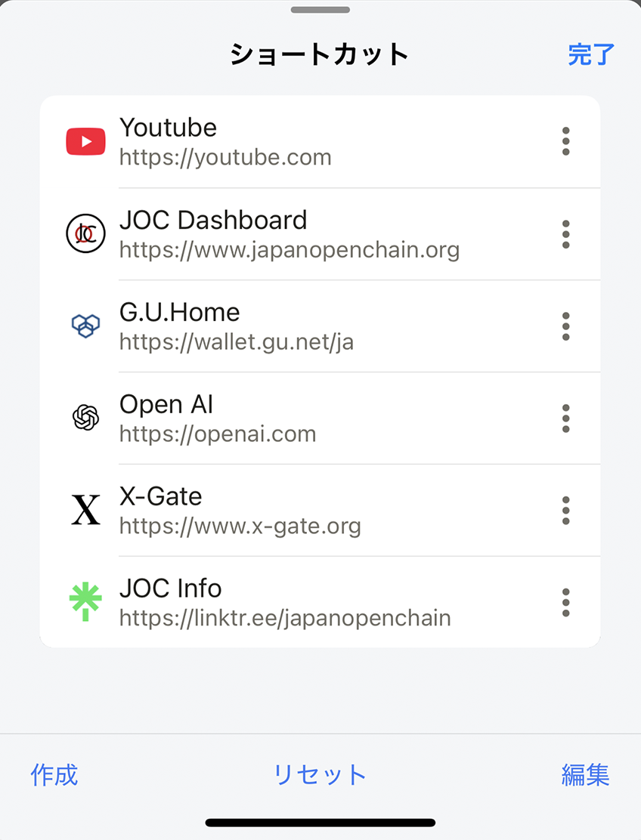Image resolution: width=641 pixels, height=840 pixels.
Task: Tap the green Linktree asterisk icon
Action: click(85, 603)
